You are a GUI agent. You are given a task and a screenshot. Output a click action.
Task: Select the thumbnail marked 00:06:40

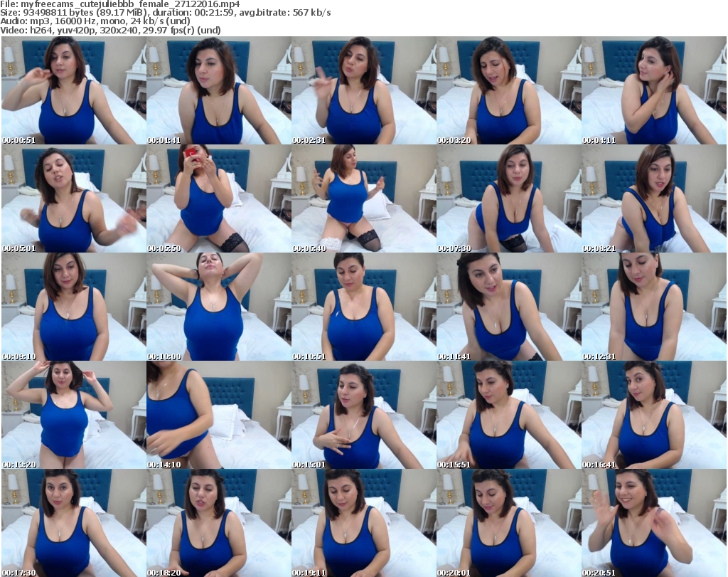point(363,198)
